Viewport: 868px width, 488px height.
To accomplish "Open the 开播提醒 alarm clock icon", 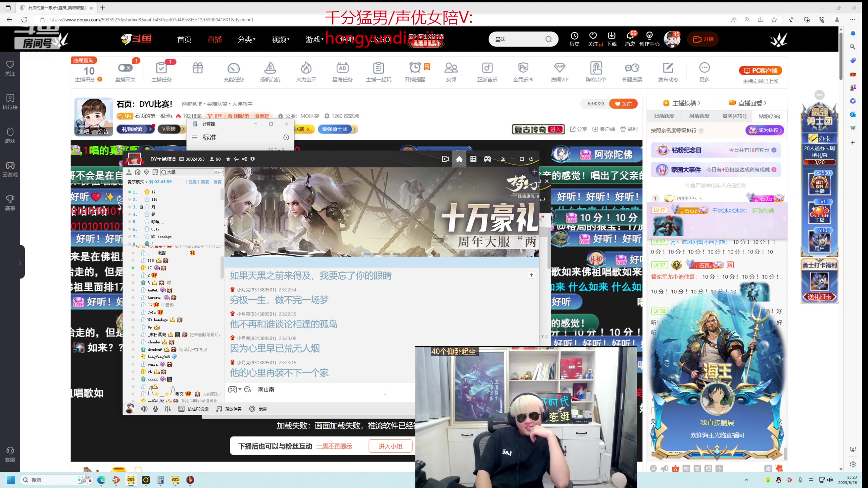I will 415,68.
